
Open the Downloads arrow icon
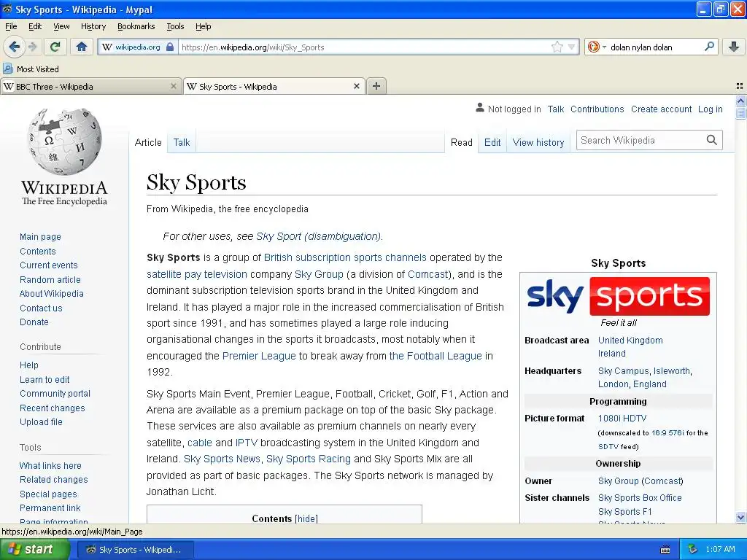point(734,47)
